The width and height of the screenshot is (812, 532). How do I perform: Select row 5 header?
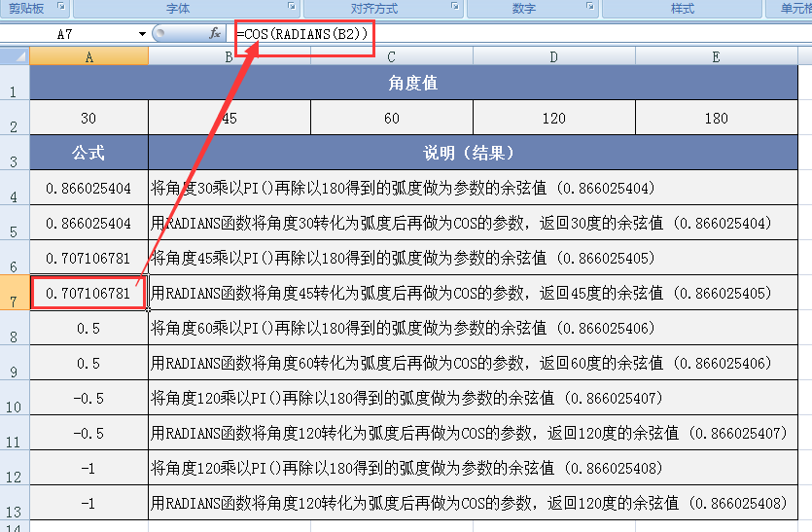point(15,223)
